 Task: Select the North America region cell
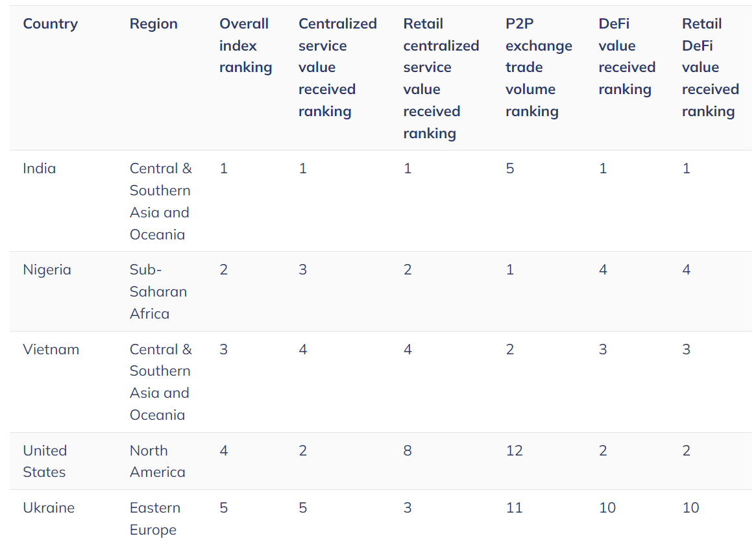click(157, 461)
